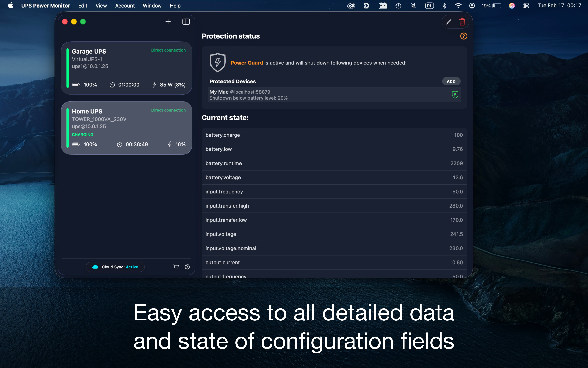Click Power Guard shield icon

click(217, 63)
